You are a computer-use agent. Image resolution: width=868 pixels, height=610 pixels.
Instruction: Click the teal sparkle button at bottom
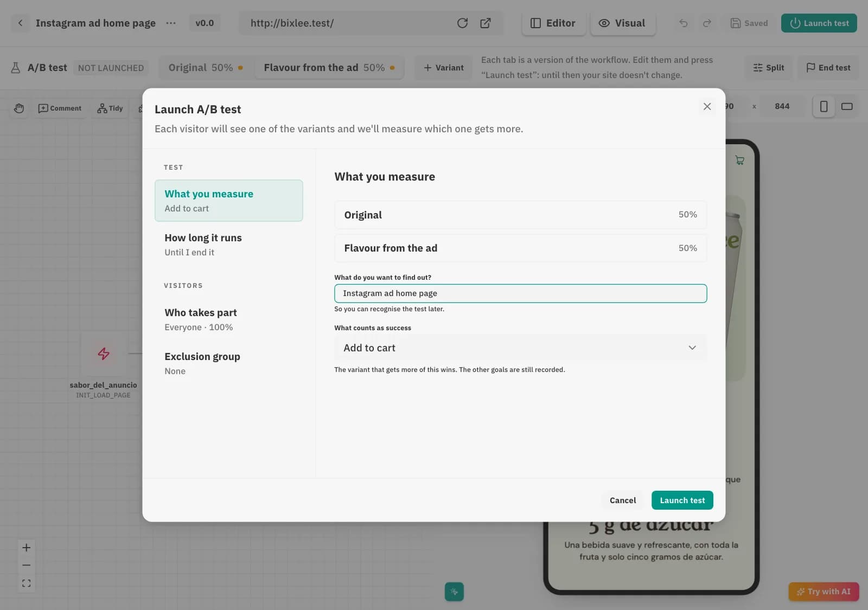pos(454,592)
